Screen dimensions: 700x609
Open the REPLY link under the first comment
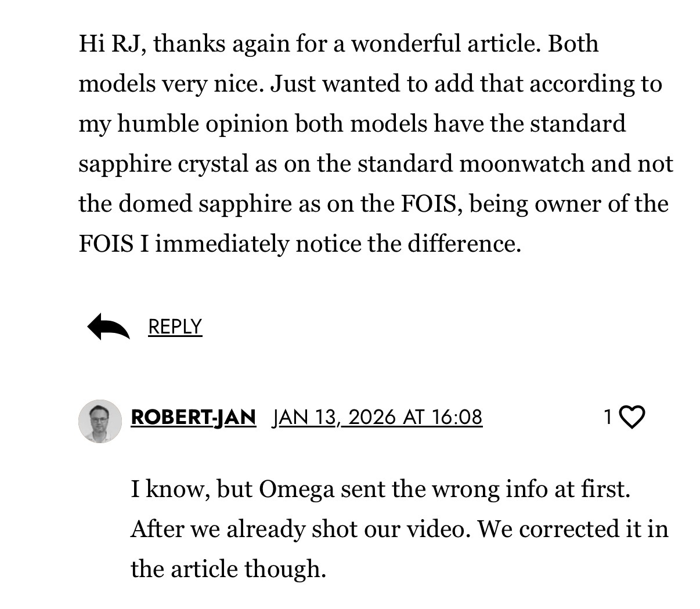coord(175,327)
